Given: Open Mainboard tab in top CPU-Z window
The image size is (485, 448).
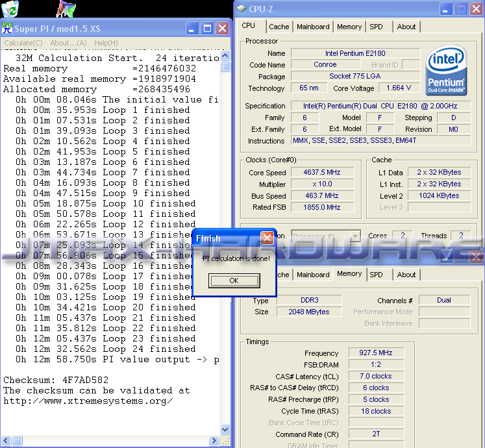Looking at the screenshot, I should point(313,27).
